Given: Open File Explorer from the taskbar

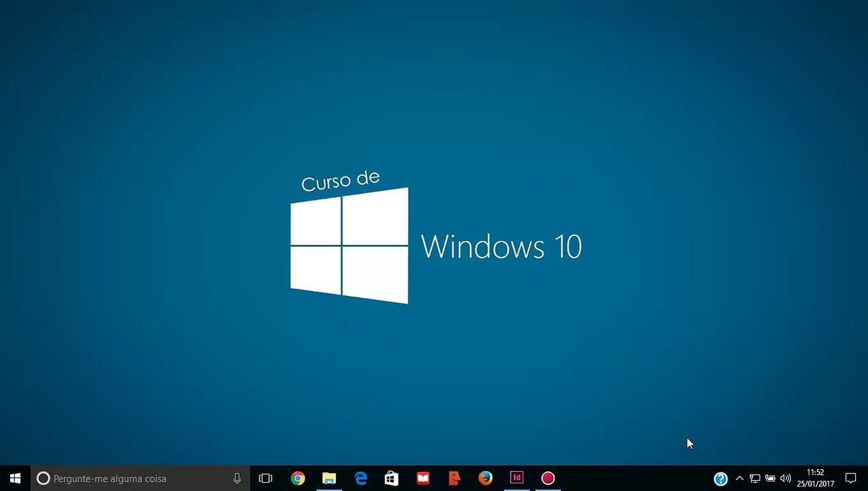Looking at the screenshot, I should [x=329, y=478].
